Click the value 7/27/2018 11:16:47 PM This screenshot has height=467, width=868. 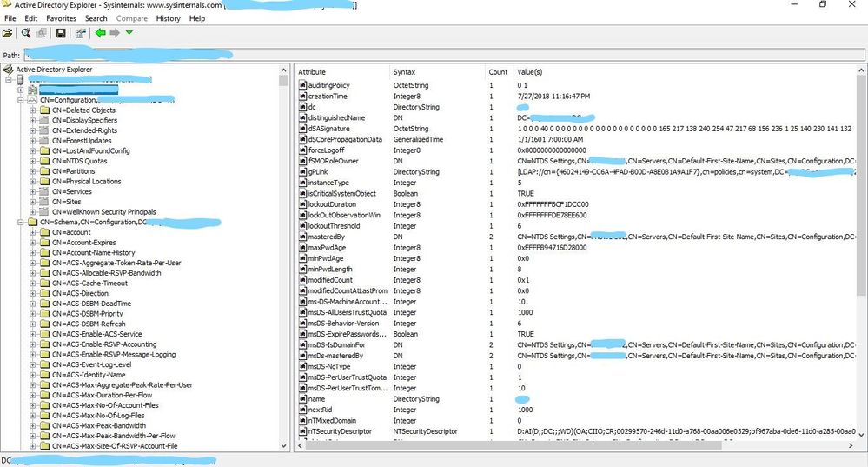pyautogui.click(x=553, y=97)
